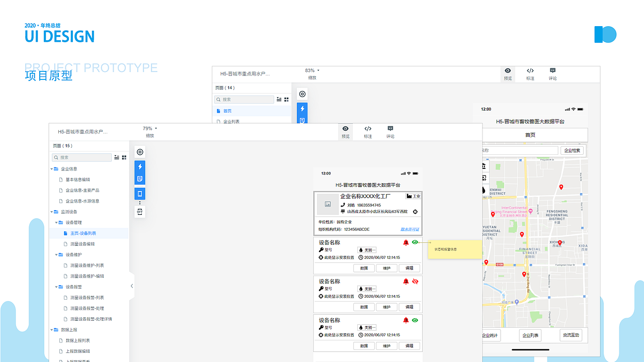
Task: Open the 83% zoom dropdown in the back window
Action: click(312, 70)
